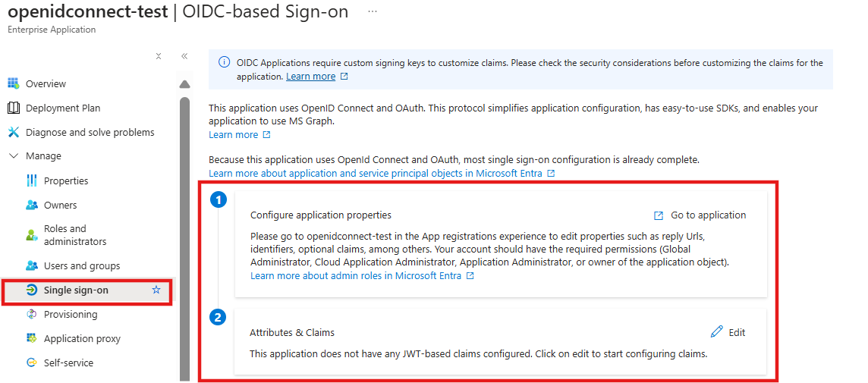Open the Overview grid icon

[x=14, y=83]
